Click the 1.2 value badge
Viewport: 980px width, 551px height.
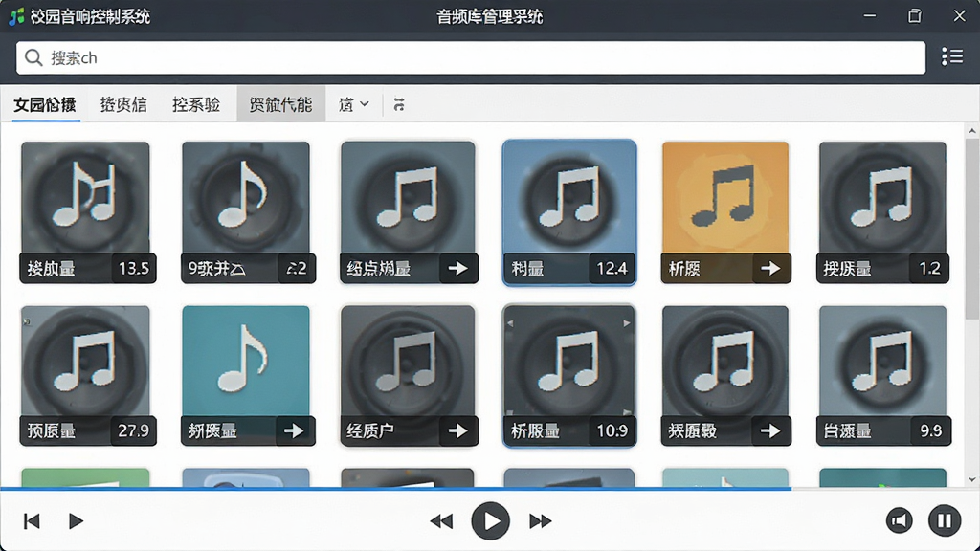pos(929,269)
